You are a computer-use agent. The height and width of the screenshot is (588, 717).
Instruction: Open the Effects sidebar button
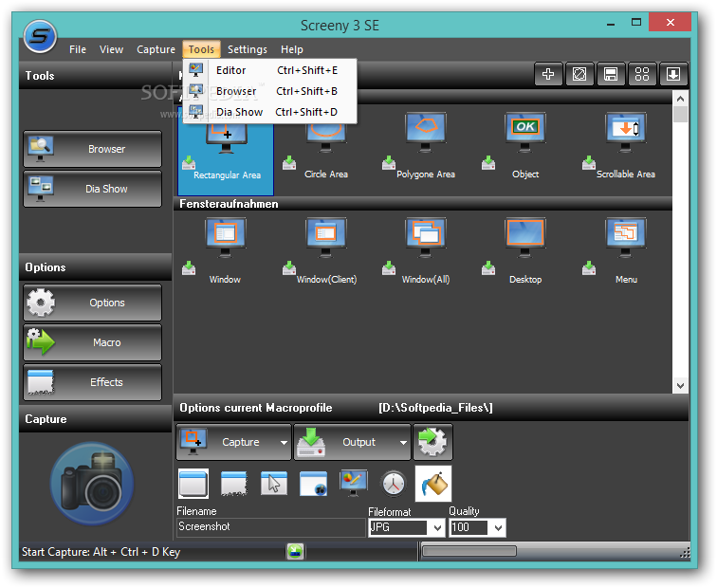92,382
